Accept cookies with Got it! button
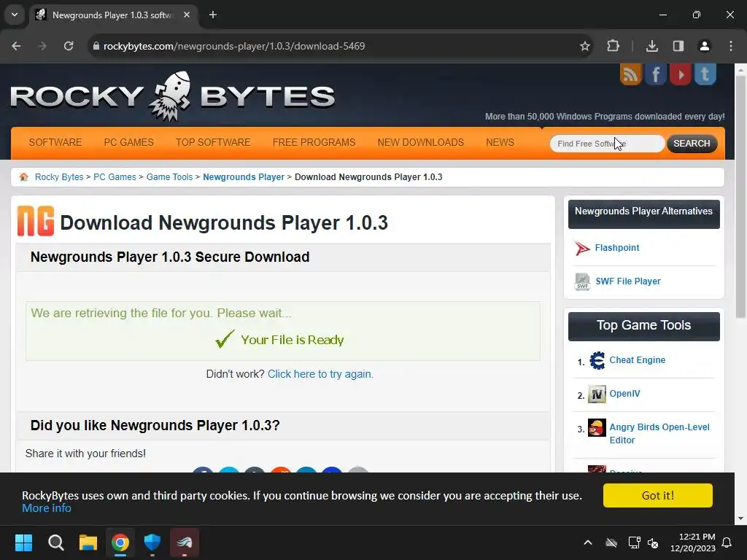747x560 pixels. (x=658, y=496)
